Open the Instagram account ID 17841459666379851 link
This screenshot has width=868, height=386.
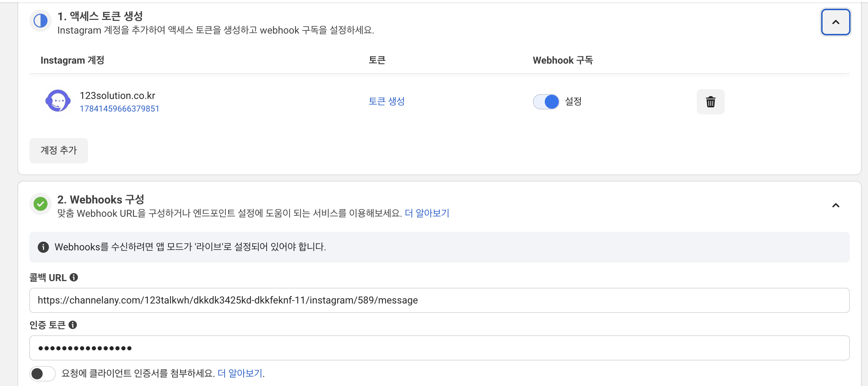pos(120,109)
